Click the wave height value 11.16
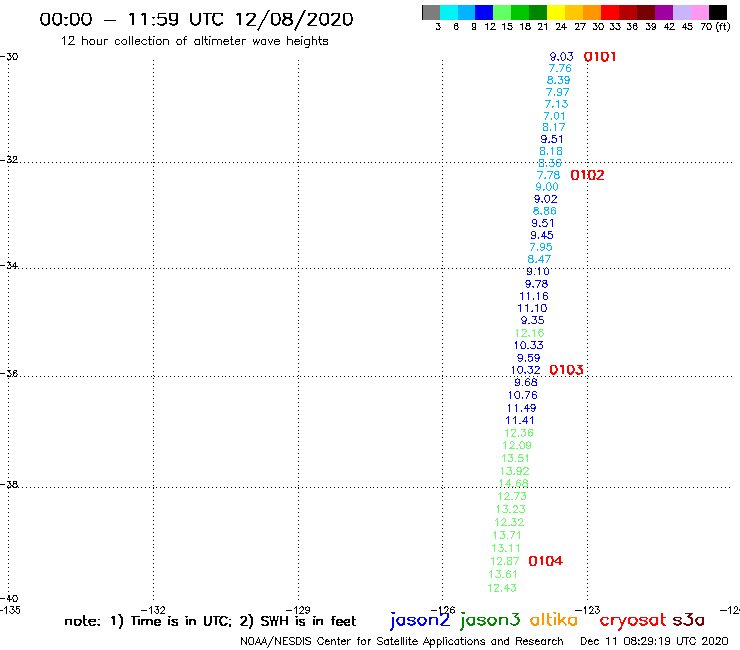 coord(534,296)
